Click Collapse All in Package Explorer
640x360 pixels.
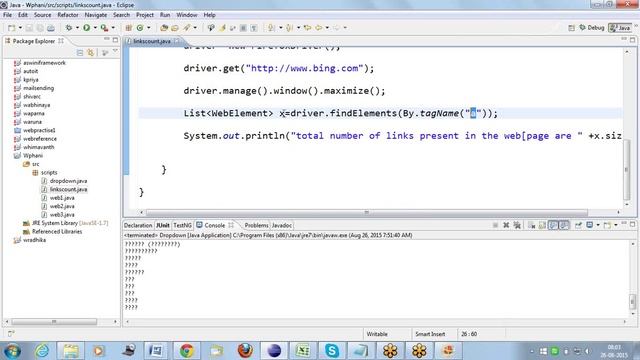point(80,53)
